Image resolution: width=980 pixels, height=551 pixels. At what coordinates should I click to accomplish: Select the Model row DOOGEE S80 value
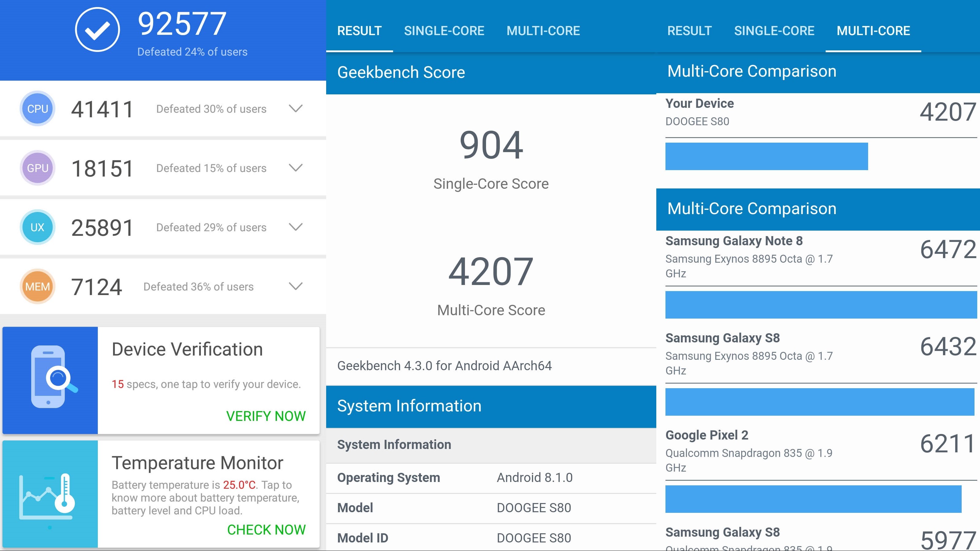[x=534, y=508]
